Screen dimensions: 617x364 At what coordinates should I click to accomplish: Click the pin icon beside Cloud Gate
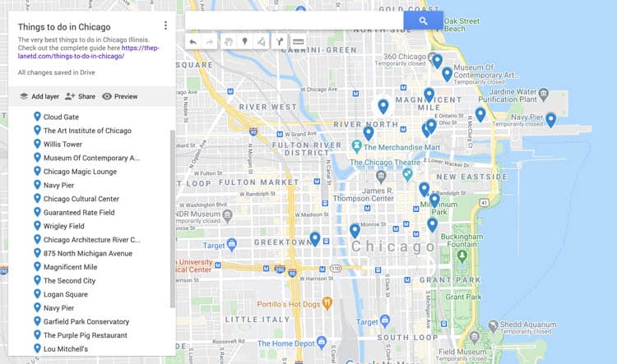click(37, 117)
